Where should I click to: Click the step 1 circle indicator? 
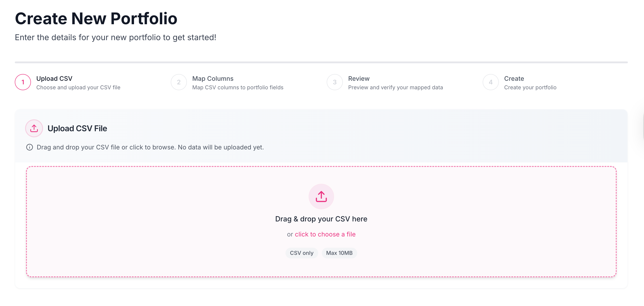[x=23, y=82]
